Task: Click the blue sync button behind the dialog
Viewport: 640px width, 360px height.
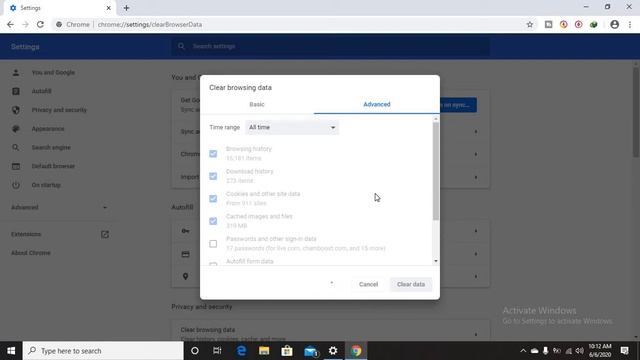Action: coord(458,105)
